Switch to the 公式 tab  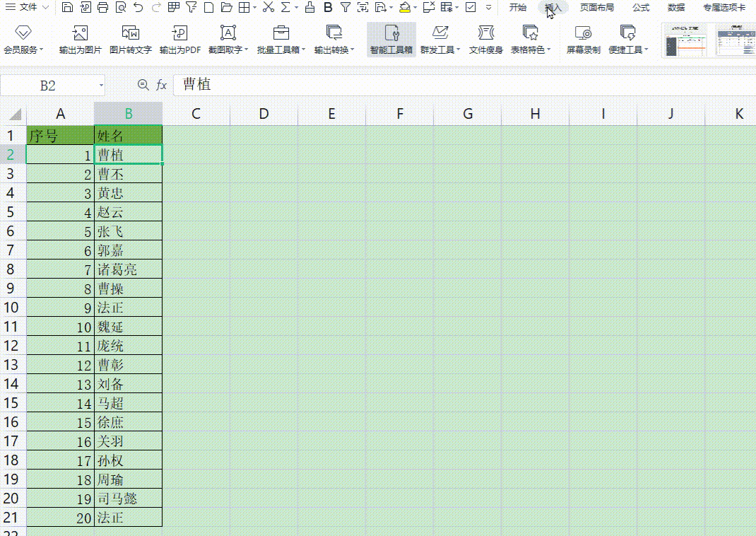(x=641, y=7)
